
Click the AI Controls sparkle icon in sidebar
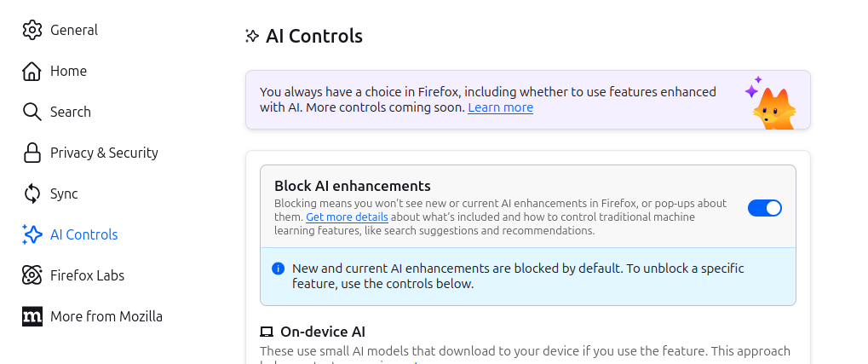(x=32, y=234)
